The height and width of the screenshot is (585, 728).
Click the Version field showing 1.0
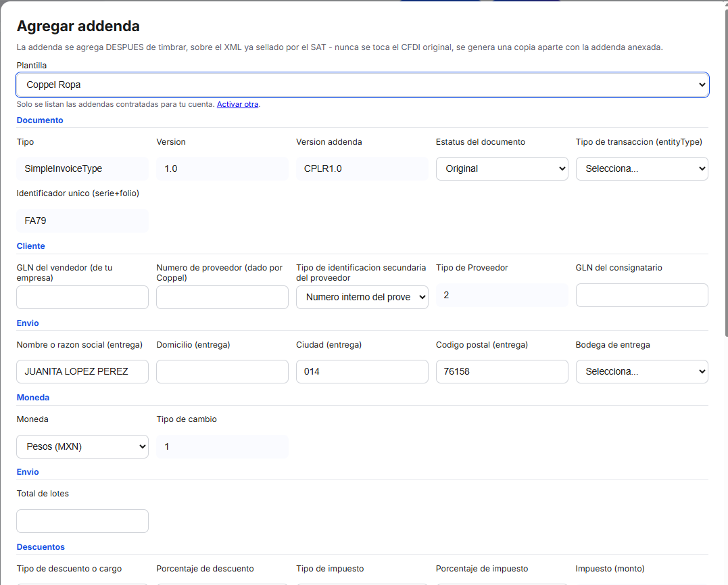click(222, 168)
